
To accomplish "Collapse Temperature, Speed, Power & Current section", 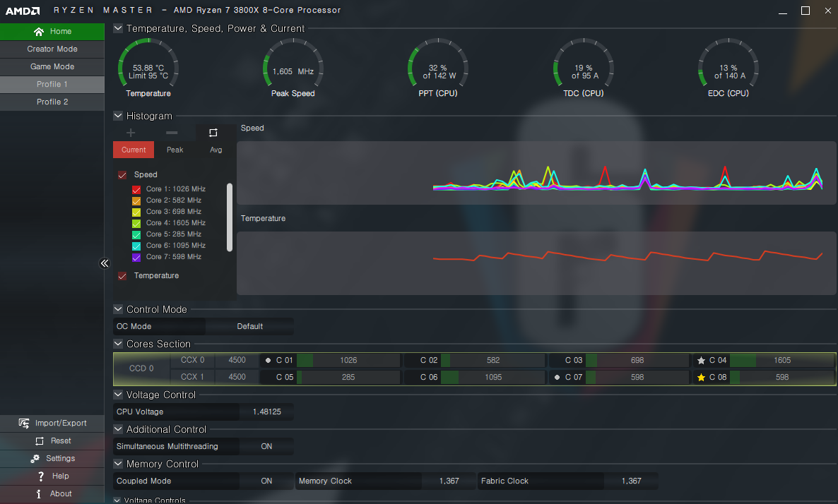I will (x=118, y=28).
